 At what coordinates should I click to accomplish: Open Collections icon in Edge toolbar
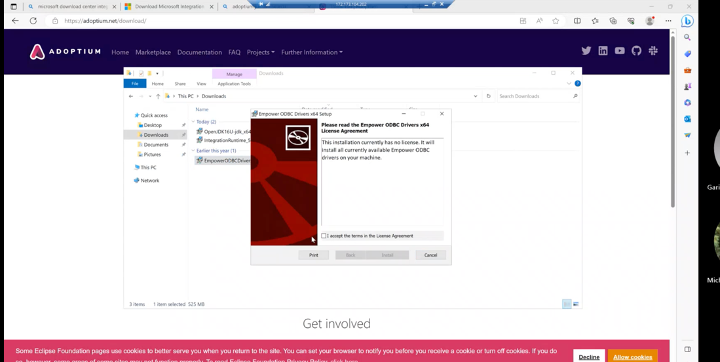click(x=613, y=21)
